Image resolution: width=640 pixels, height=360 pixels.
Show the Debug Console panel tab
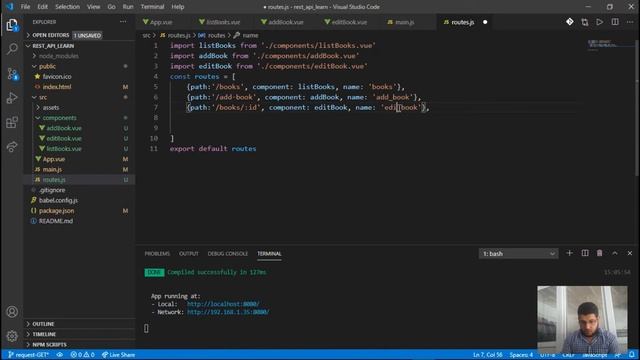228,253
